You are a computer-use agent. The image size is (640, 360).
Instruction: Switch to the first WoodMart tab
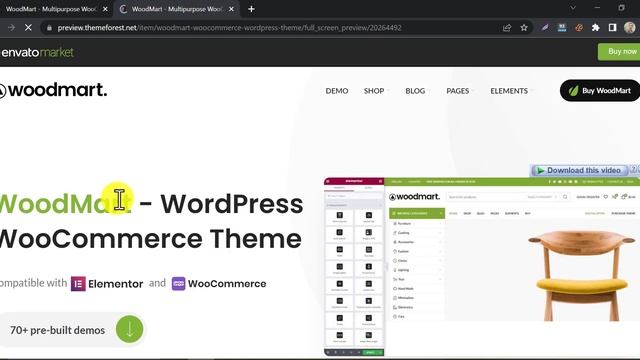(51, 9)
